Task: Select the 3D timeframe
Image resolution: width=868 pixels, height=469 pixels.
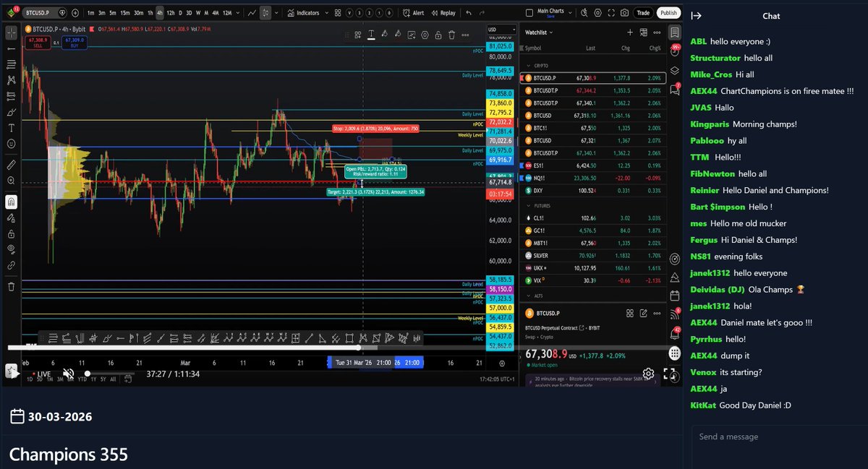Action: click(189, 13)
